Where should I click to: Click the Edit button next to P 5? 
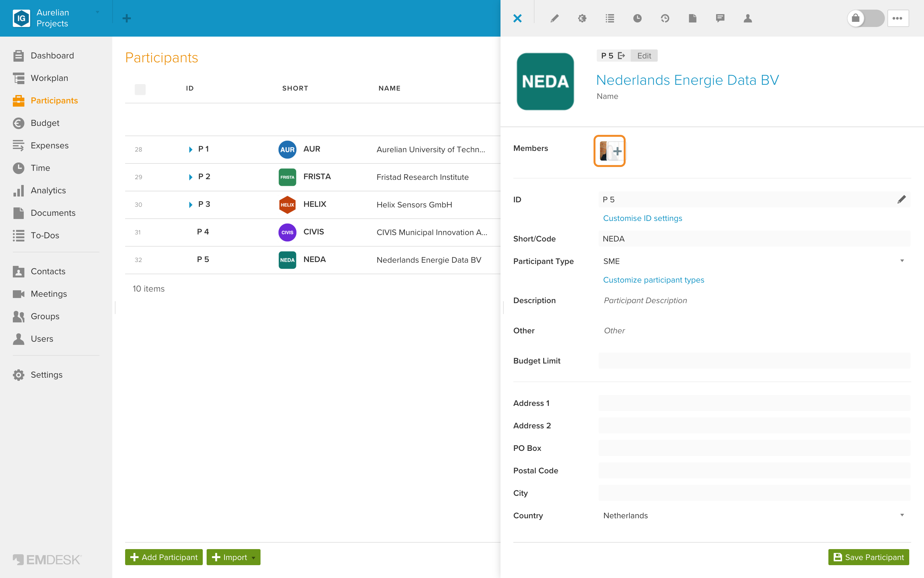coord(644,56)
